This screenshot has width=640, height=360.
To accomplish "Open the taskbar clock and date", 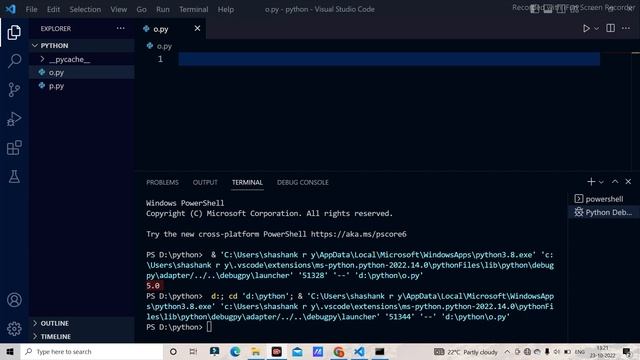I will (602, 352).
